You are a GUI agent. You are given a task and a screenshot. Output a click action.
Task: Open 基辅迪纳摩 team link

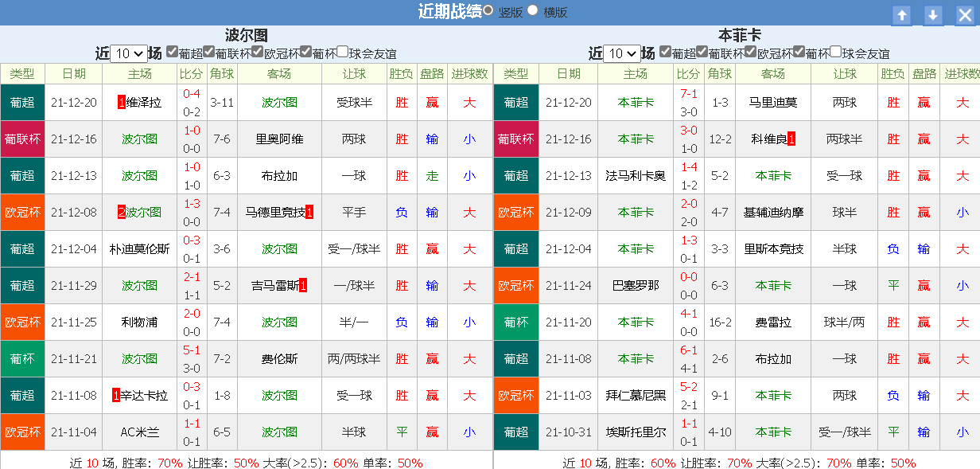click(773, 213)
